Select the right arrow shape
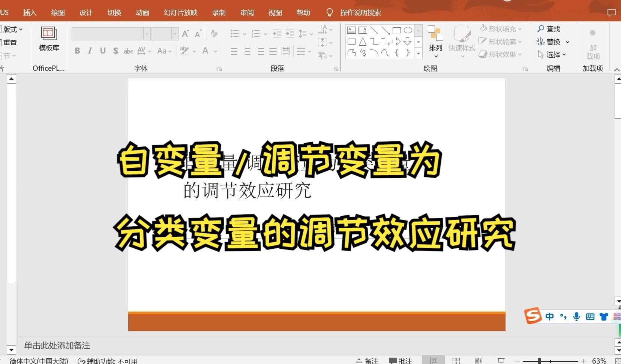The height and width of the screenshot is (364, 621). (x=396, y=42)
